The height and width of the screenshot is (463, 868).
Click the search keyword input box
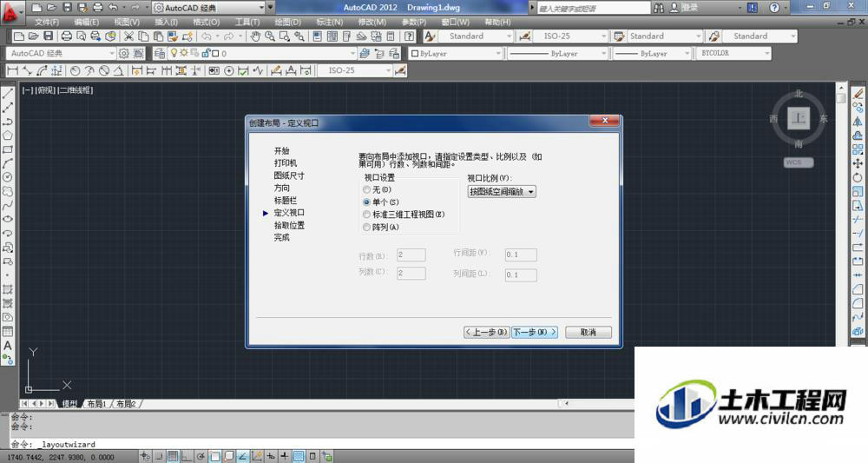coord(594,9)
